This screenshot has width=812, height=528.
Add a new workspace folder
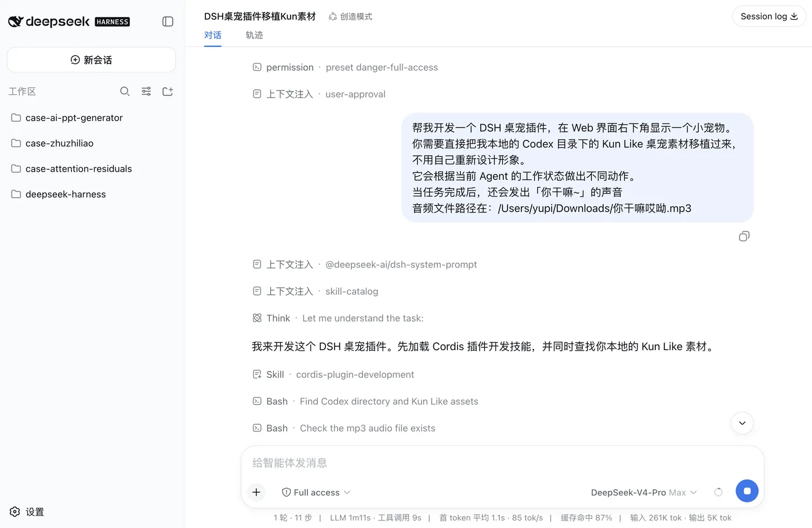click(168, 92)
